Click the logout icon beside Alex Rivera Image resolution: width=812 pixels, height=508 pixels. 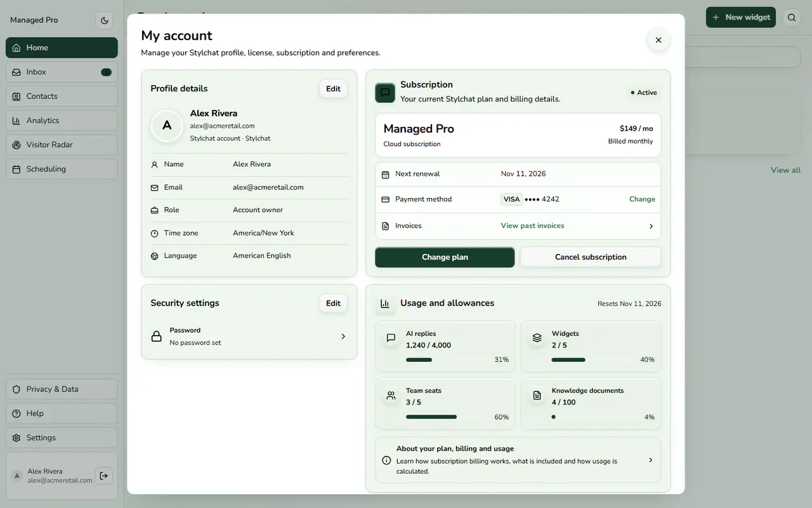[104, 476]
